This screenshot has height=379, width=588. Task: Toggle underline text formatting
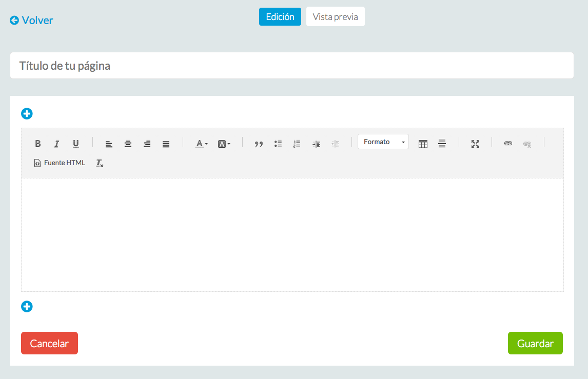coord(76,144)
